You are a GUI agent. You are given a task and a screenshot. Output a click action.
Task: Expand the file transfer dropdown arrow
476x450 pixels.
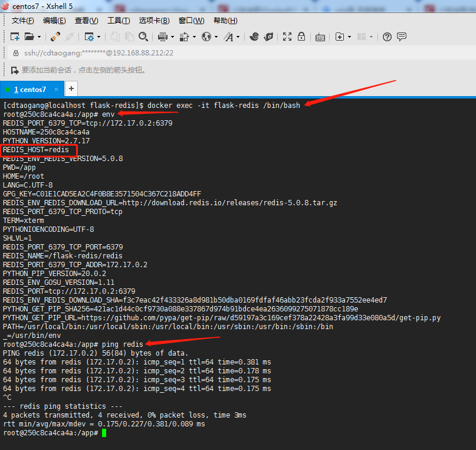click(x=194, y=37)
